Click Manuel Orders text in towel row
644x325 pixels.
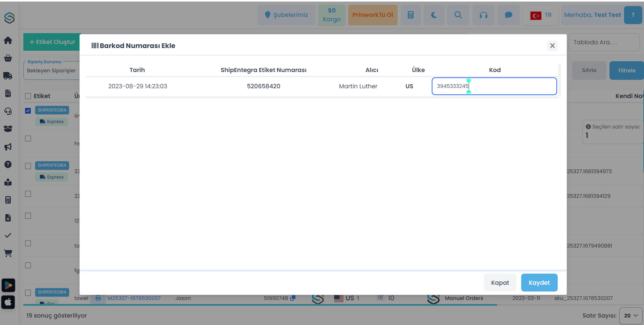click(x=464, y=298)
